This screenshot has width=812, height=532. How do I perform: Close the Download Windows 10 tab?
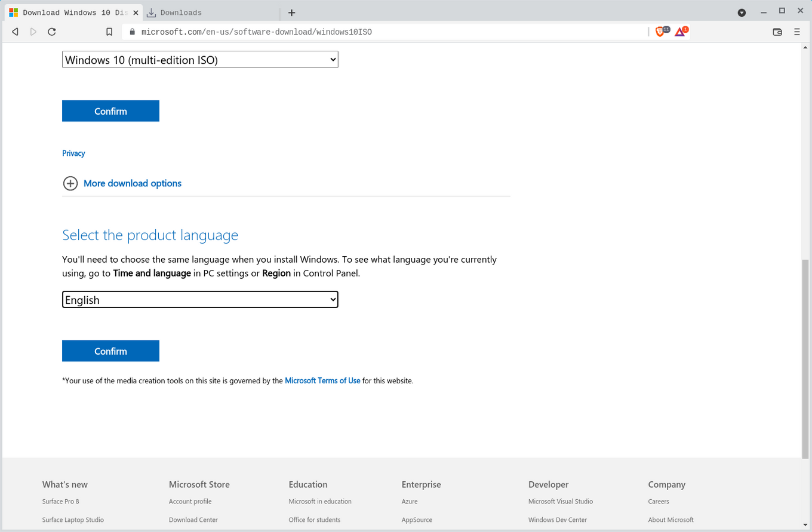[136, 13]
